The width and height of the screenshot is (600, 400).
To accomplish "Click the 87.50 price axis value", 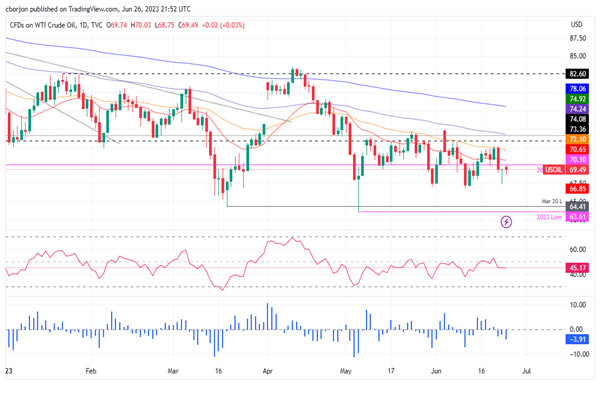I will pos(577,38).
